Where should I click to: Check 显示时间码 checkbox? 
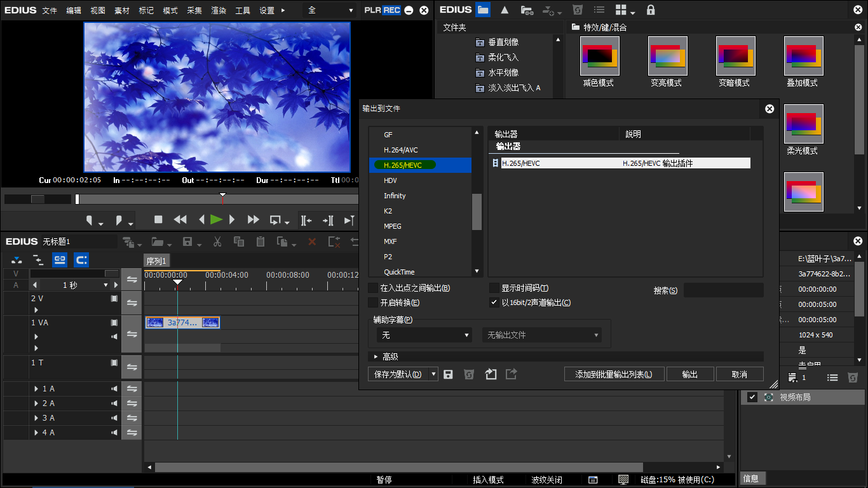[x=494, y=288]
